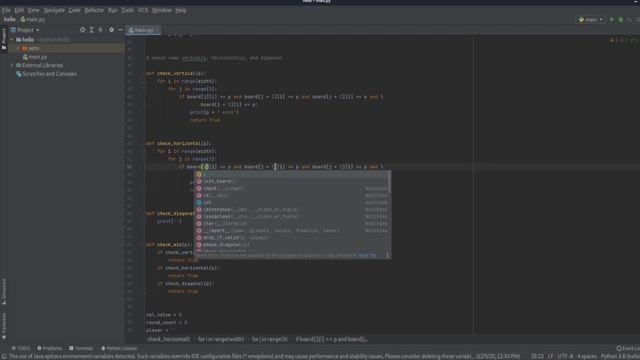Open the Navigate menu

54,10
